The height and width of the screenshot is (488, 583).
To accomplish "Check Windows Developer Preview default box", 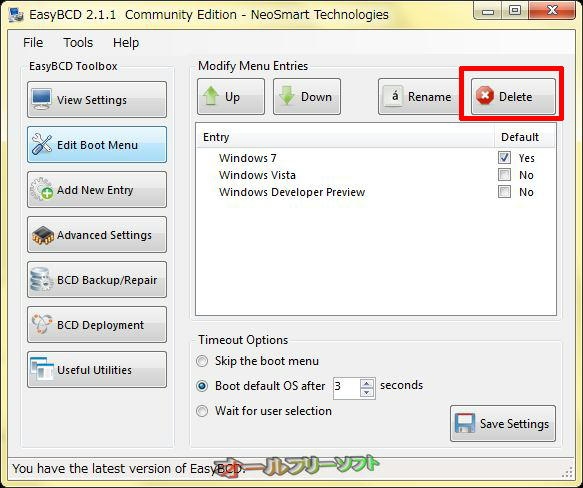I will tap(504, 192).
